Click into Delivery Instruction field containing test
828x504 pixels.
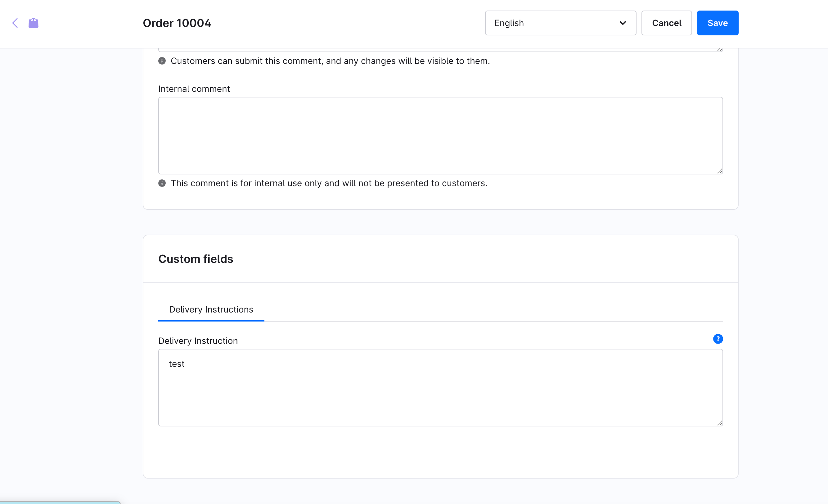click(440, 387)
